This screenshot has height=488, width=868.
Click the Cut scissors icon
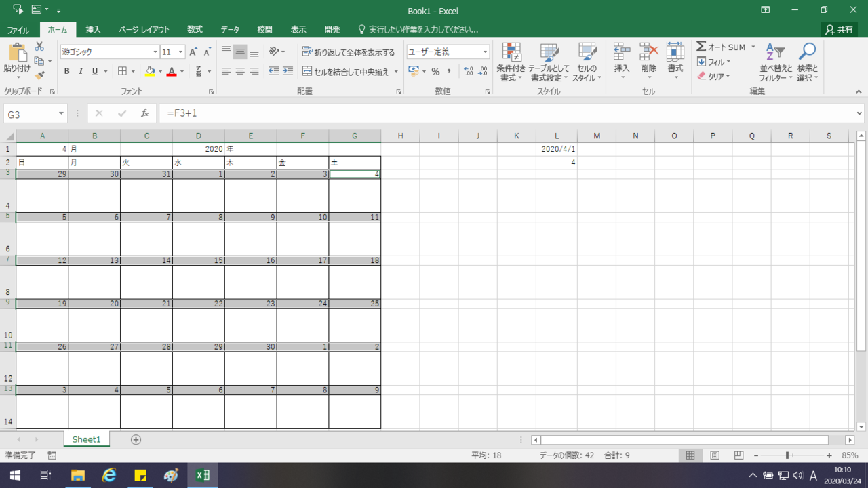(x=39, y=46)
